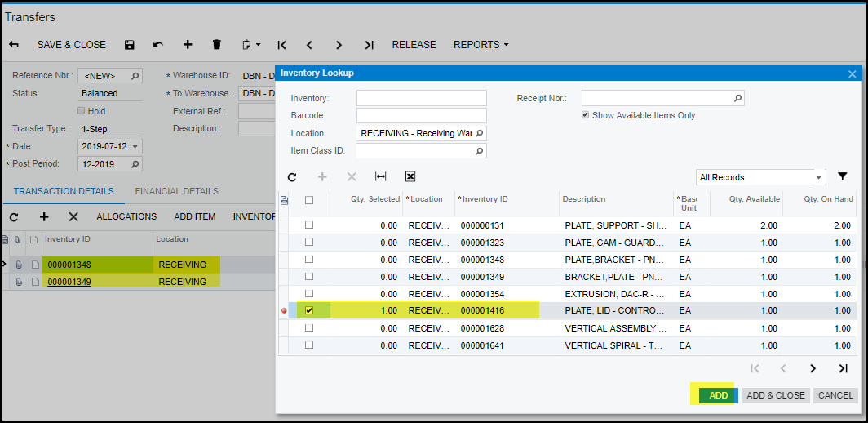
Task: Uncheck the checkbox for item 000001416
Action: (309, 310)
